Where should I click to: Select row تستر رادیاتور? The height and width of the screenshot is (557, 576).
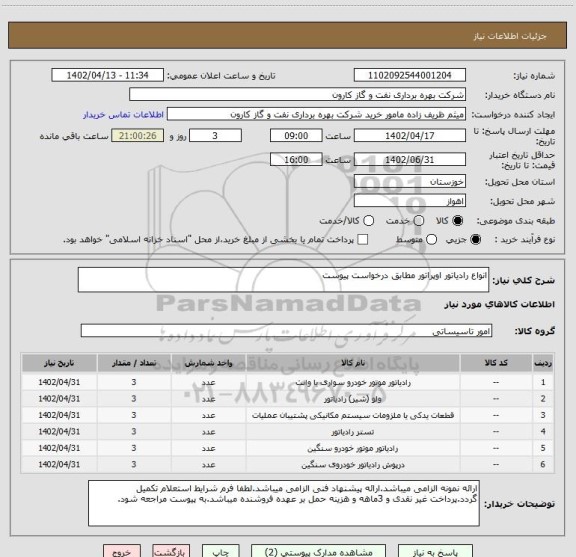tap(287, 432)
